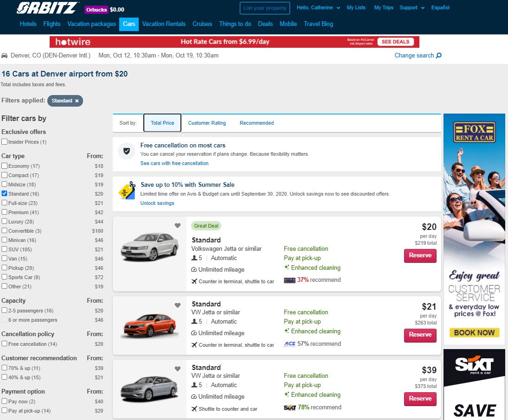
Task: Check the 2-5 passengers capacity checkbox
Action: (x=5, y=310)
